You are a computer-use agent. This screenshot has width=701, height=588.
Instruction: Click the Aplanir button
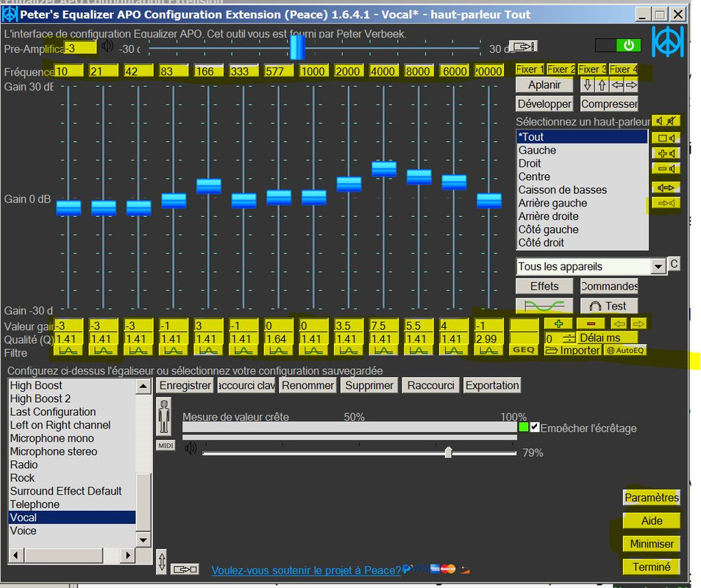point(544,85)
